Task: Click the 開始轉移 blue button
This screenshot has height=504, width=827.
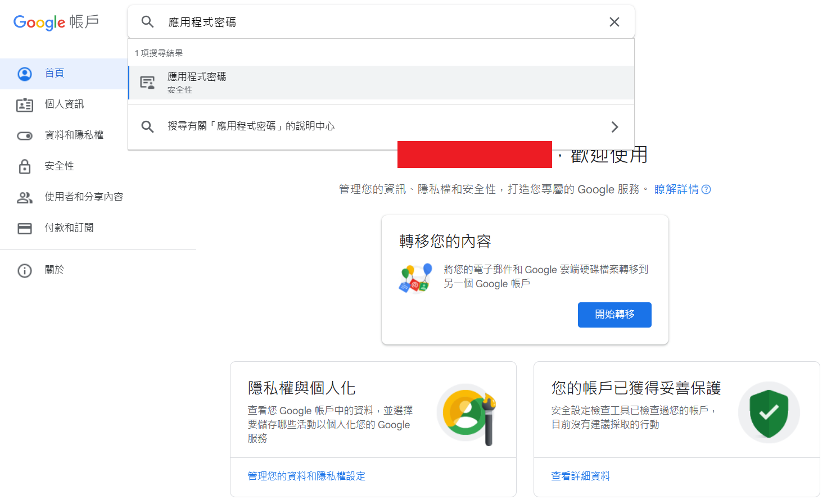Action: click(x=614, y=315)
